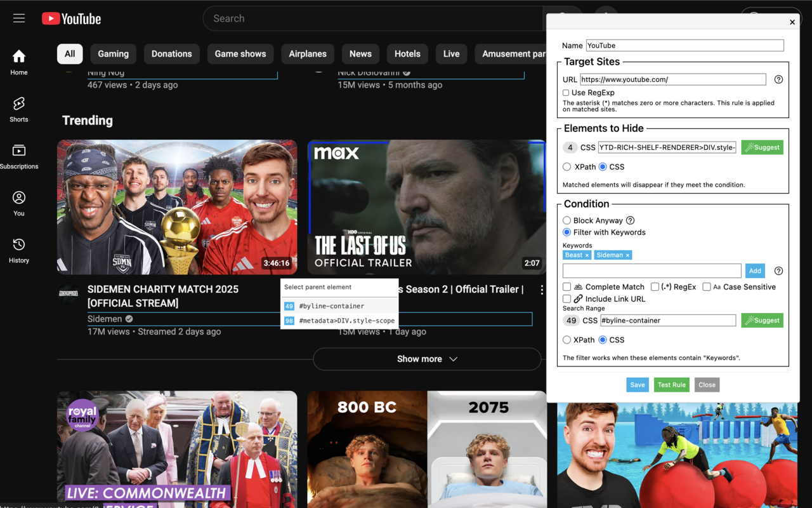Screen dimensions: 812x508
Task: Click the Sidemen channel avatar
Action: pyautogui.click(x=69, y=293)
